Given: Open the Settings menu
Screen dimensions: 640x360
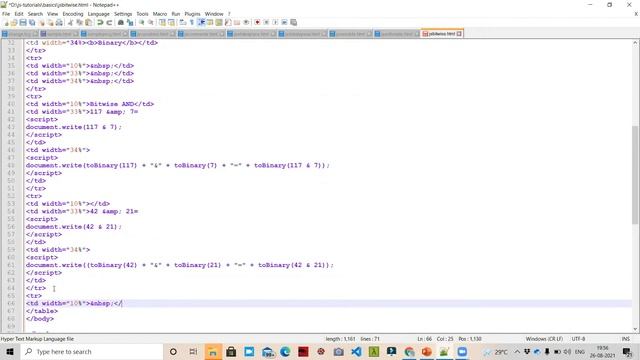Looking at the screenshot, I should click(x=123, y=14).
